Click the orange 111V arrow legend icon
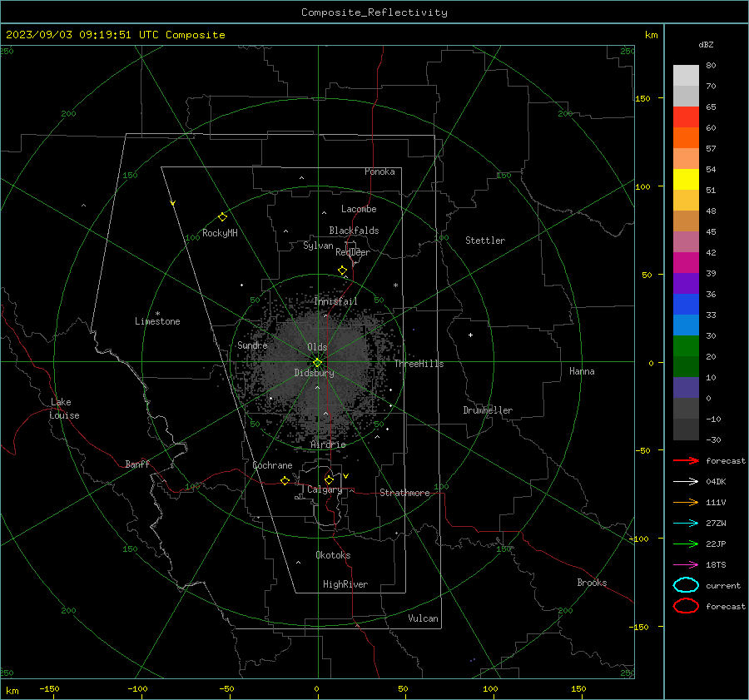 [x=686, y=502]
